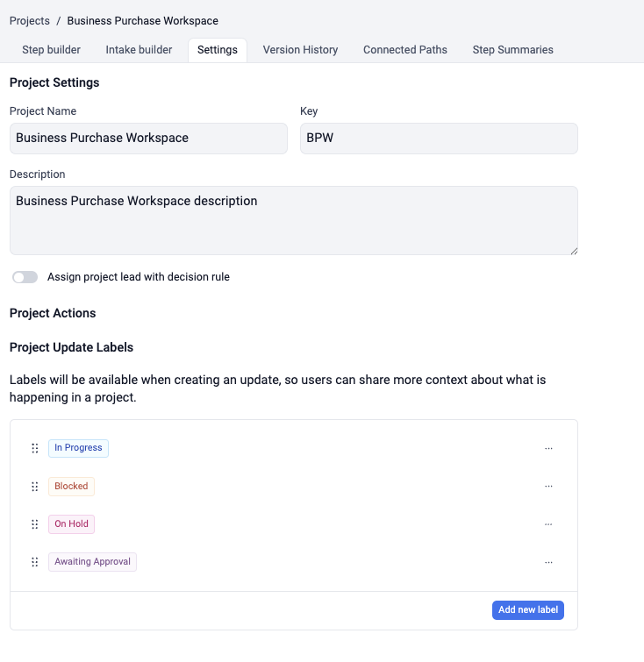Open the ellipsis menu for On Hold
Image resolution: width=644 pixels, height=662 pixels.
(x=548, y=524)
